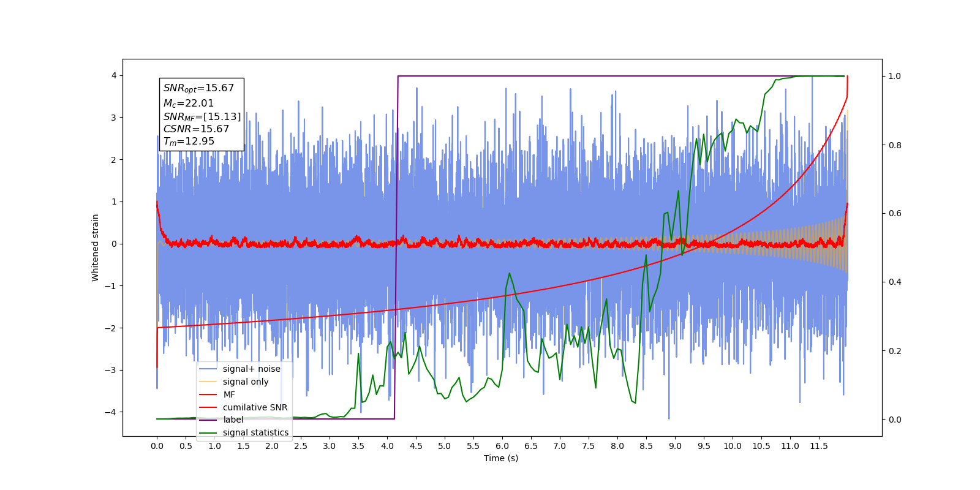Image resolution: width=980 pixels, height=490 pixels.
Task: Click the left y-axis tick label −4
Action: coord(111,412)
